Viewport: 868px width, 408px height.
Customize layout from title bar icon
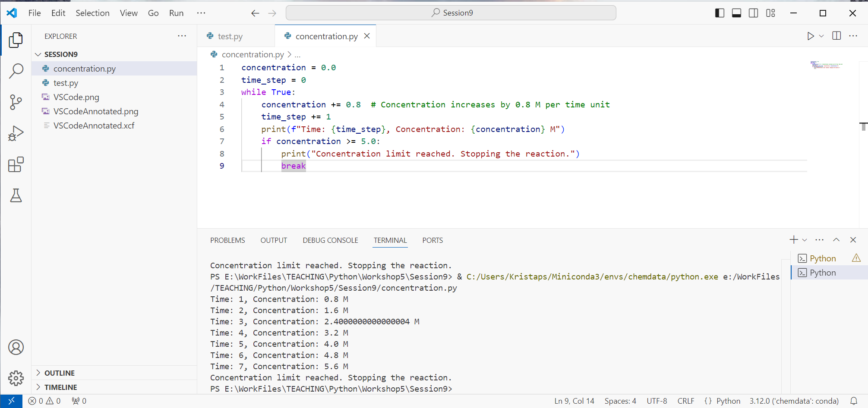(770, 13)
